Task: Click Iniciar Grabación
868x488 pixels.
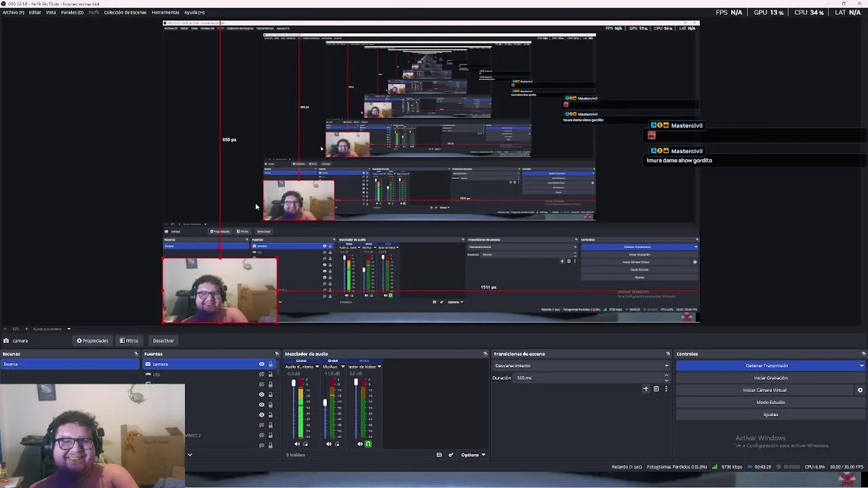Action: point(770,378)
